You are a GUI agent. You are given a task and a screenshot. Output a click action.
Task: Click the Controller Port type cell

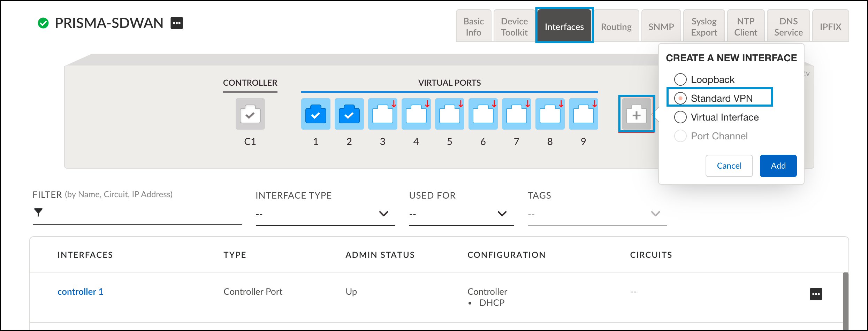[253, 292]
